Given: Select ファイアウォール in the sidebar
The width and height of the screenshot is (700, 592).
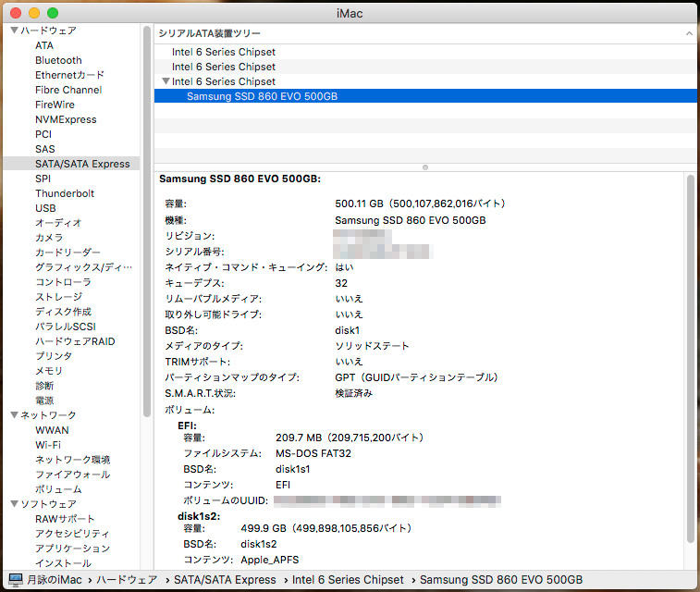Looking at the screenshot, I should [x=72, y=475].
